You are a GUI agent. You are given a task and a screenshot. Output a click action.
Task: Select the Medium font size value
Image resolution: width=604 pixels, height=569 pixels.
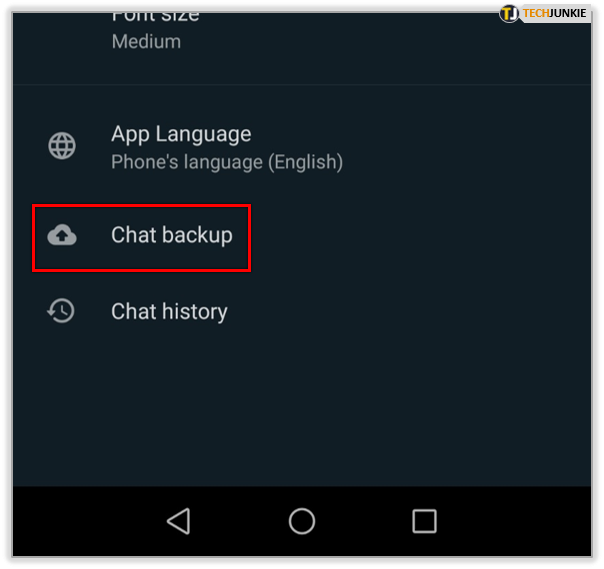pyautogui.click(x=146, y=41)
